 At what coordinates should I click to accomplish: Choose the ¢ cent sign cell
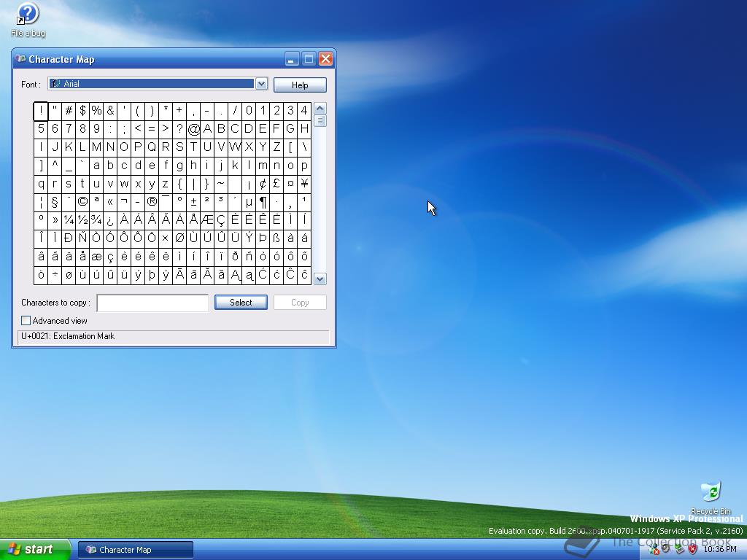(263, 183)
